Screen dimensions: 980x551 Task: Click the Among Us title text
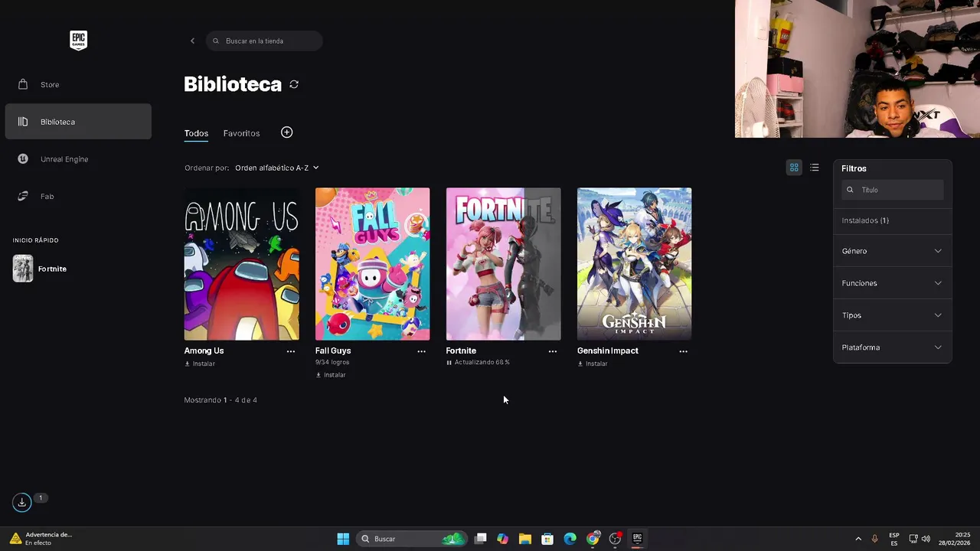coord(204,350)
